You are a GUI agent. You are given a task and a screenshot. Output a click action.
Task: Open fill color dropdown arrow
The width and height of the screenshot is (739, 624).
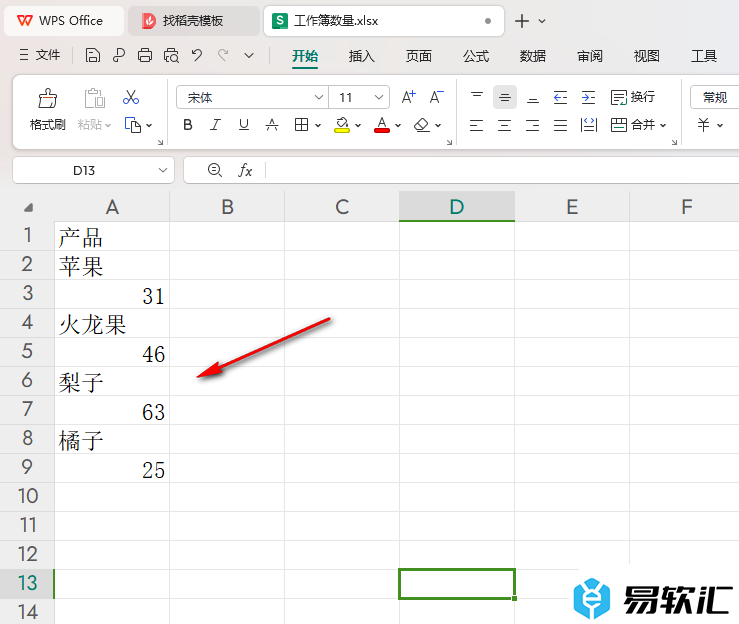coord(358,125)
